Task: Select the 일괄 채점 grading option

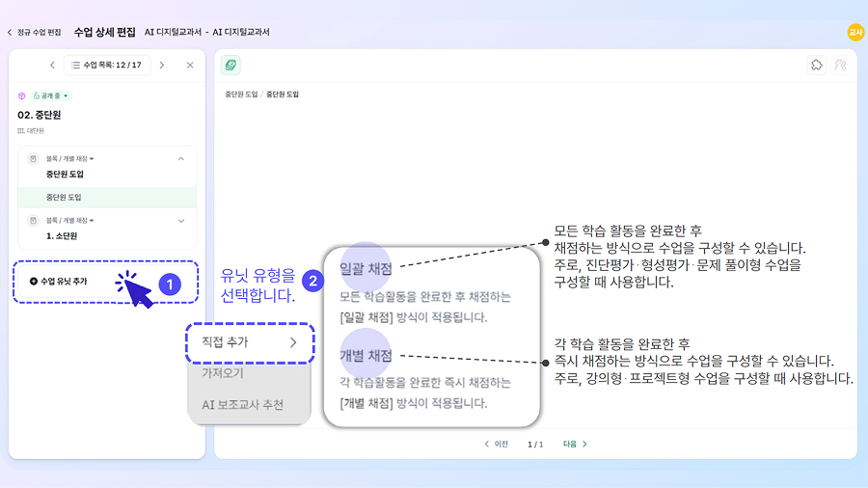Action: (366, 267)
